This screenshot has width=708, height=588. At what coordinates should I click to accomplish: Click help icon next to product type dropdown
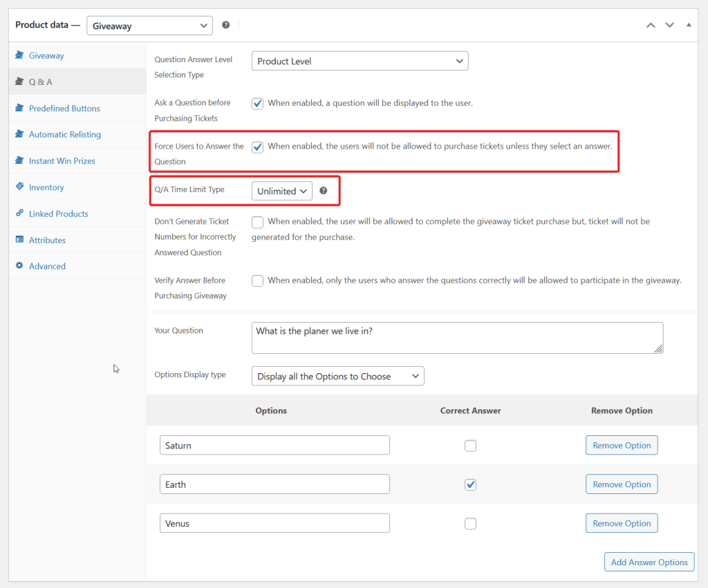point(225,25)
